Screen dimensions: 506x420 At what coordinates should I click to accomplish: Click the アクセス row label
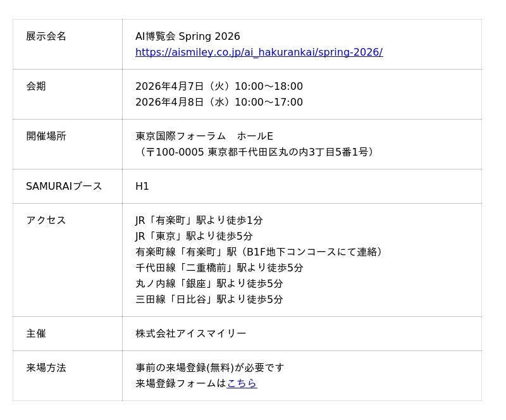tap(46, 221)
